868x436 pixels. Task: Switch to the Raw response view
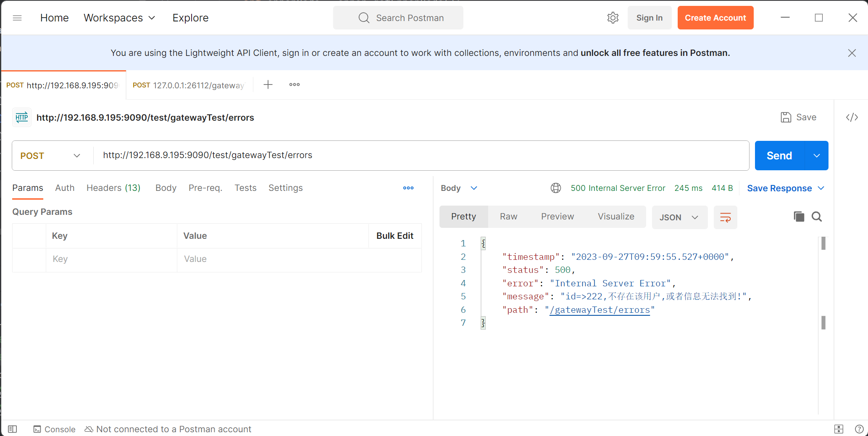pyautogui.click(x=508, y=217)
